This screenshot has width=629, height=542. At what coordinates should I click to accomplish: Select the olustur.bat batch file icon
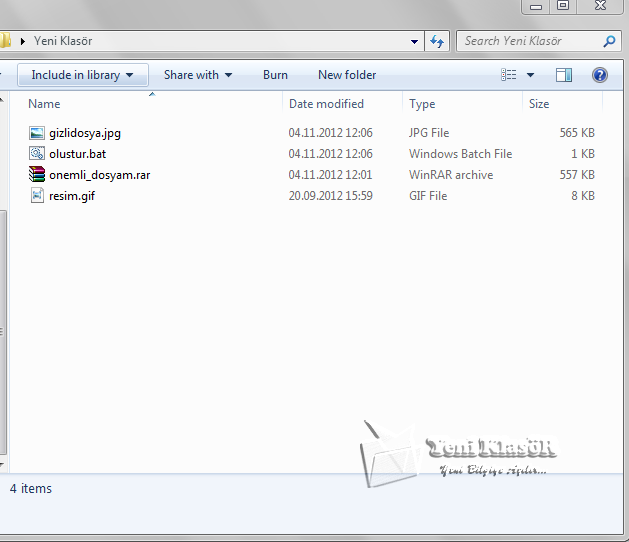[x=37, y=154]
